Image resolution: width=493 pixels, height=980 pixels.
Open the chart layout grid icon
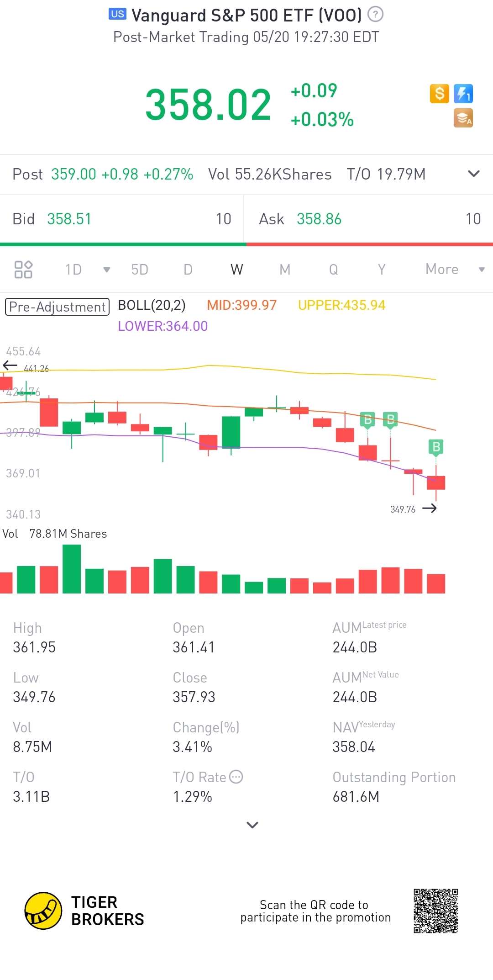(23, 270)
